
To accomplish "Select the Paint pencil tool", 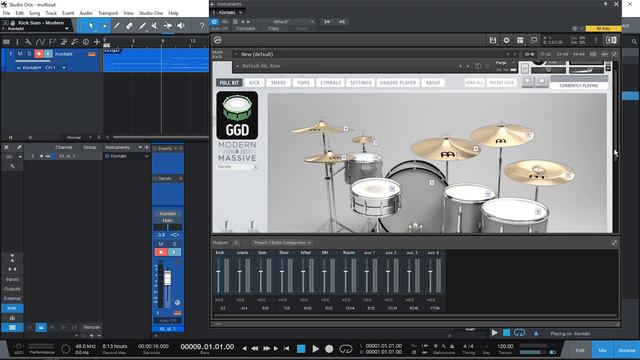I will coord(142,26).
